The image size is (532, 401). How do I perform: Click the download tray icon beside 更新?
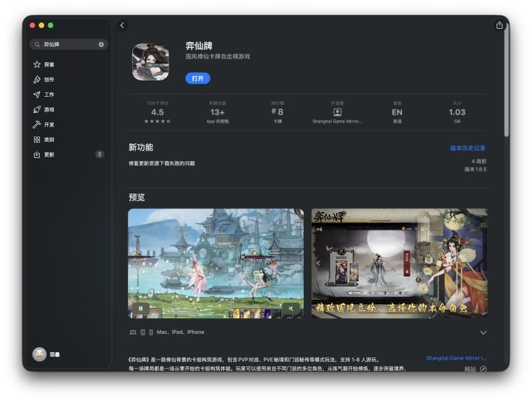(x=37, y=154)
